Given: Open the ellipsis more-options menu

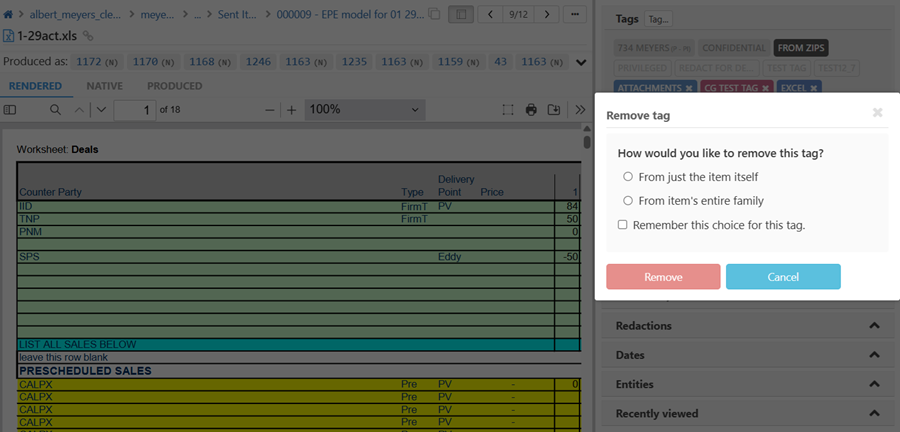Looking at the screenshot, I should 575,14.
